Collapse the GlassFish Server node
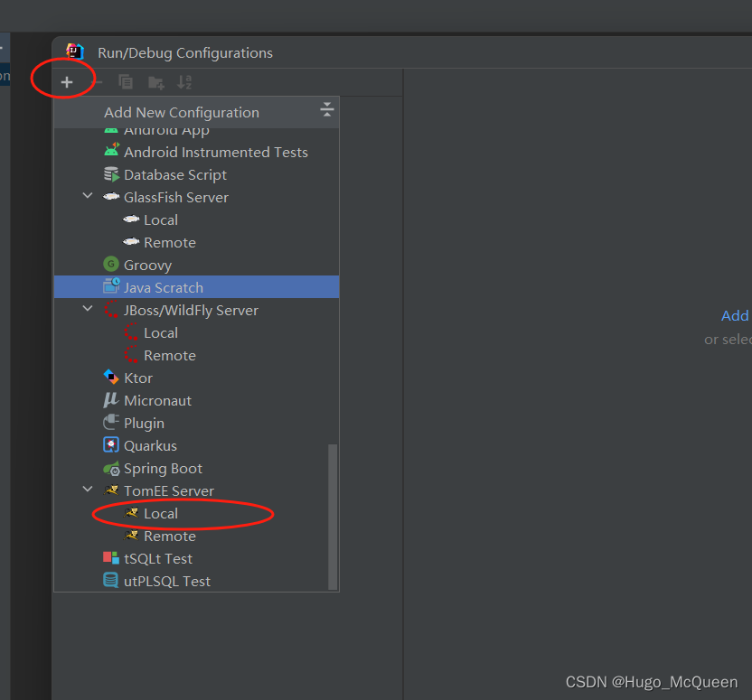 point(88,195)
